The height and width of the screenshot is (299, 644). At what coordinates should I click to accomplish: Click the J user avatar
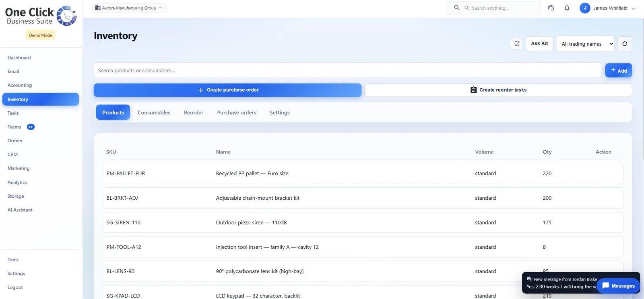pyautogui.click(x=585, y=8)
